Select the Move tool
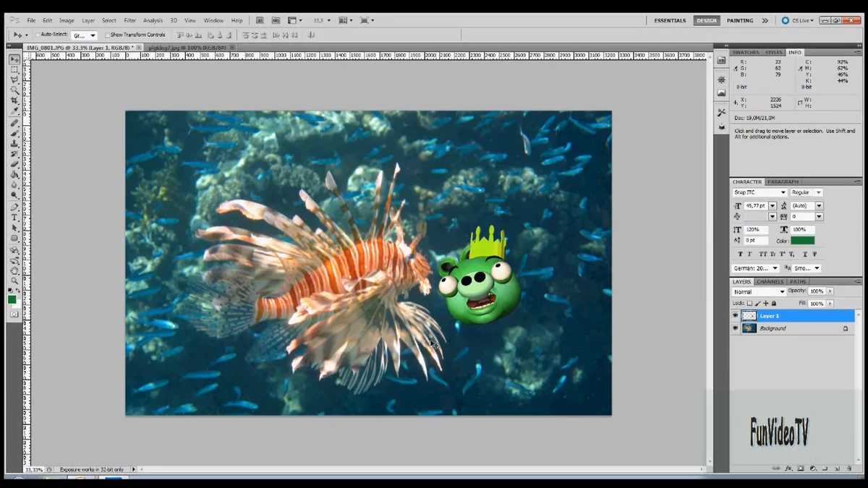This screenshot has width=868, height=488. tap(15, 59)
